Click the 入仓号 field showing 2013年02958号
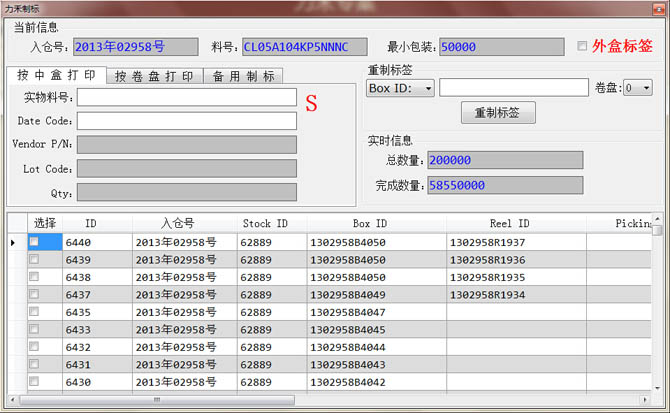670x413 pixels. (136, 47)
